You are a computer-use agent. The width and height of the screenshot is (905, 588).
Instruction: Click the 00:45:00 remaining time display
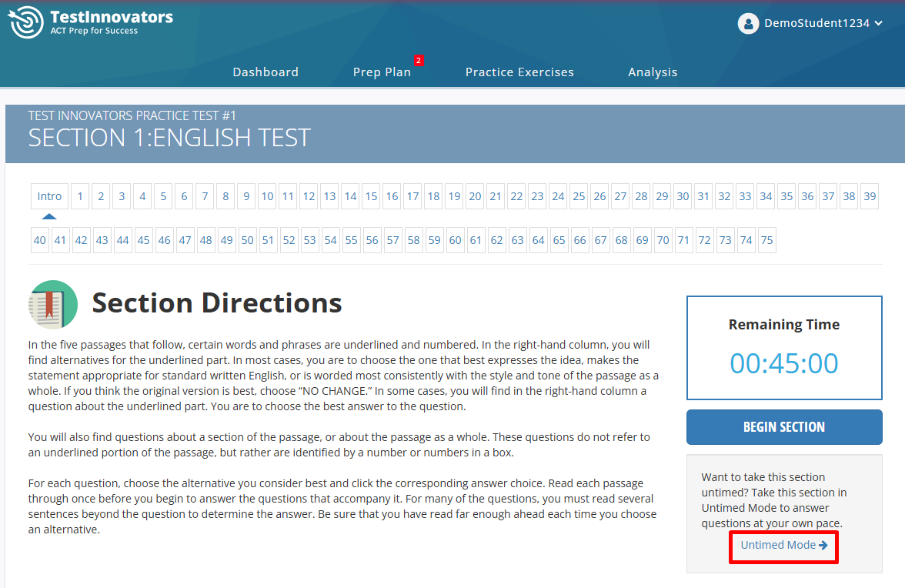784,363
